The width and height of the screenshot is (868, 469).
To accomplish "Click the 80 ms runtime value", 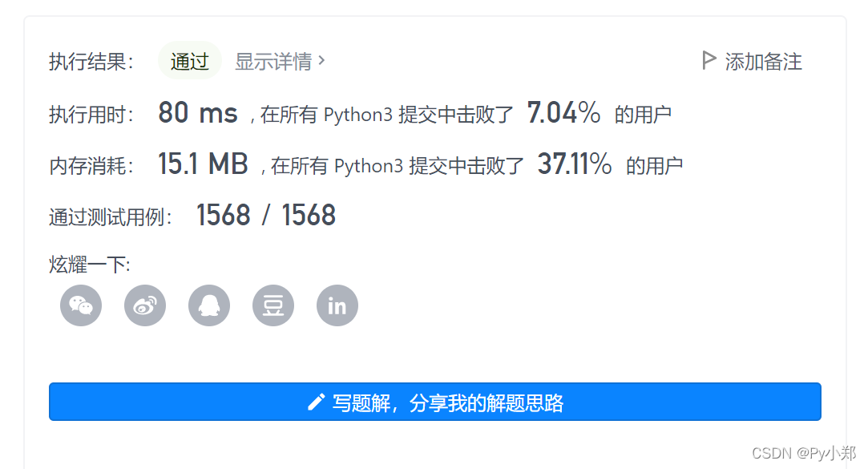I will pos(197,112).
